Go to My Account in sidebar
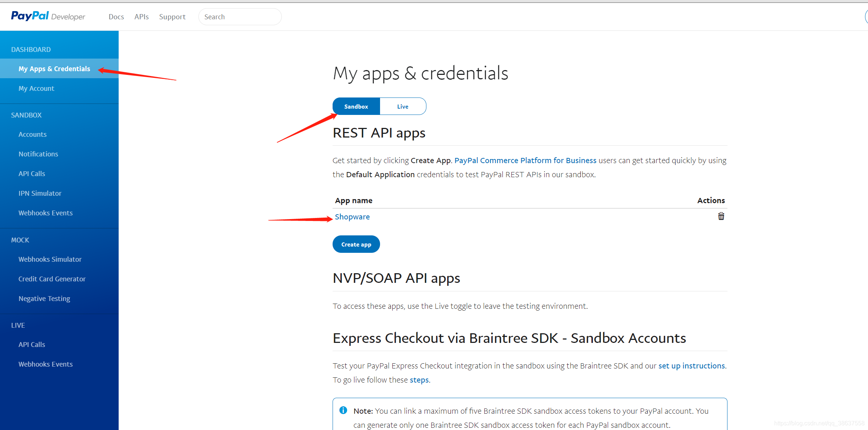 tap(36, 88)
